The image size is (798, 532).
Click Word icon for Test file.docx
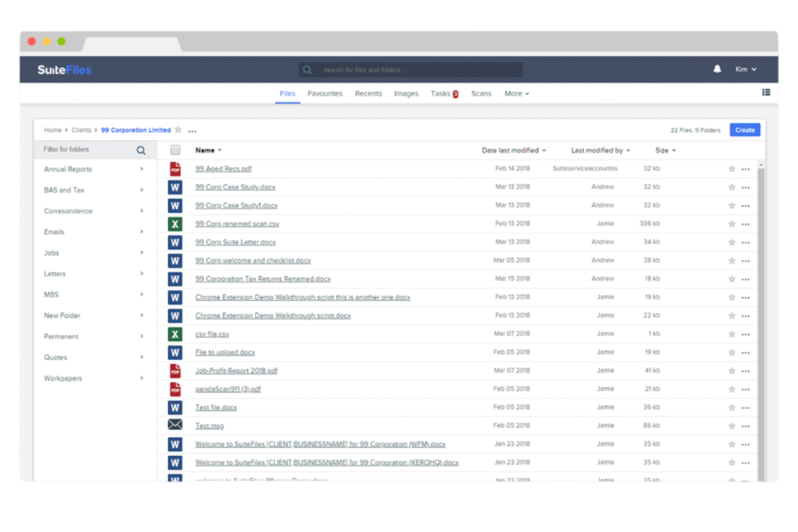[x=175, y=407]
